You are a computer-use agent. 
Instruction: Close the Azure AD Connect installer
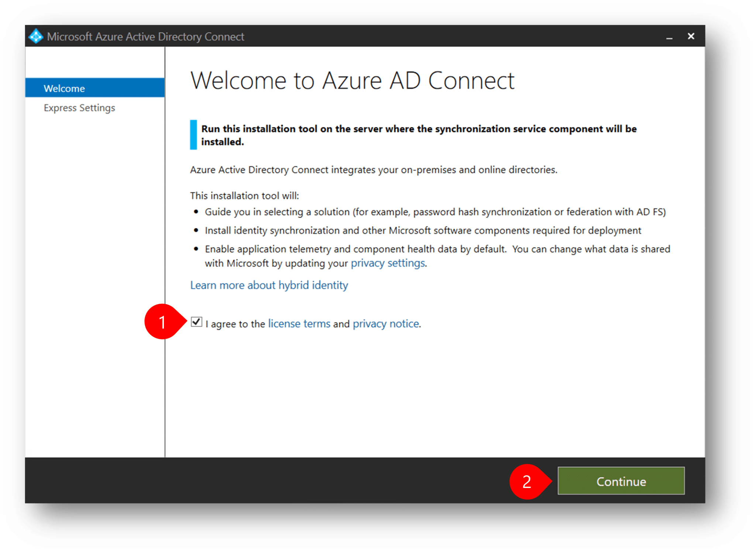tap(691, 36)
